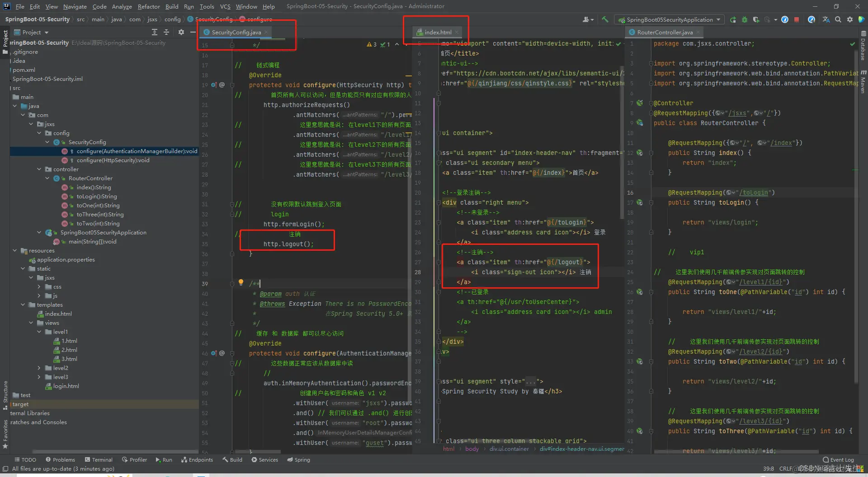Click the green hammer Build Project icon
The height and width of the screenshot is (477, 868).
pyautogui.click(x=605, y=19)
